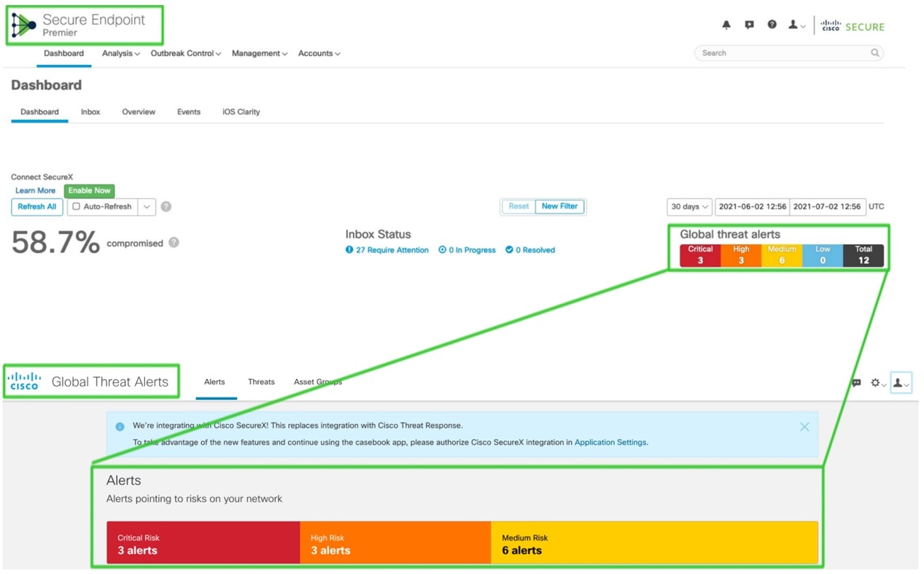Switch to the Threats tab
The height and width of the screenshot is (574, 924).
click(x=261, y=381)
